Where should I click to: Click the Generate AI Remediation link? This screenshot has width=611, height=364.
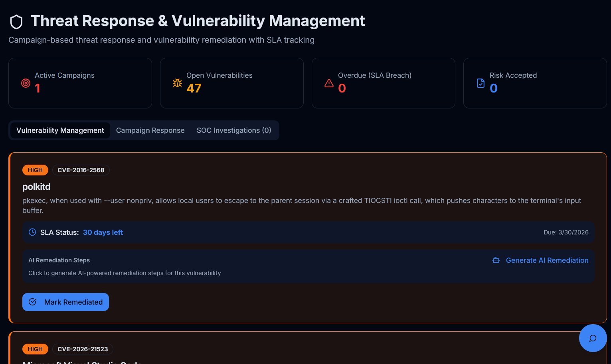pyautogui.click(x=547, y=260)
